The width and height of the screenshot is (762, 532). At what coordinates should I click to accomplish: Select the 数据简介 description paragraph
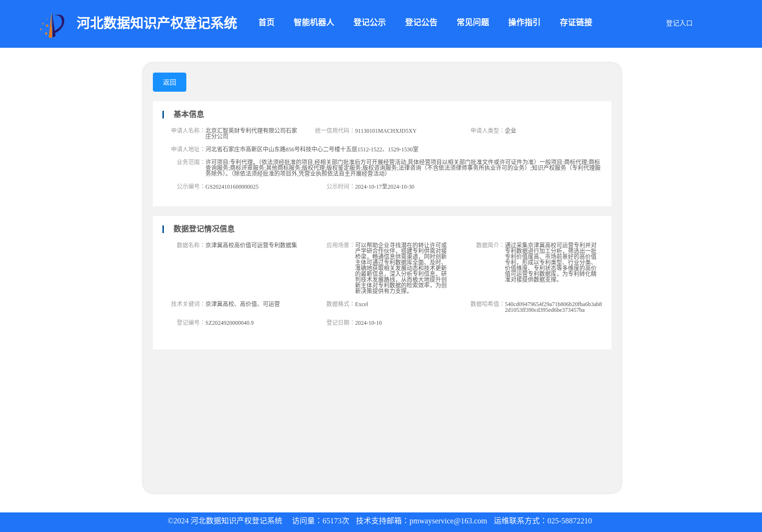click(551, 262)
